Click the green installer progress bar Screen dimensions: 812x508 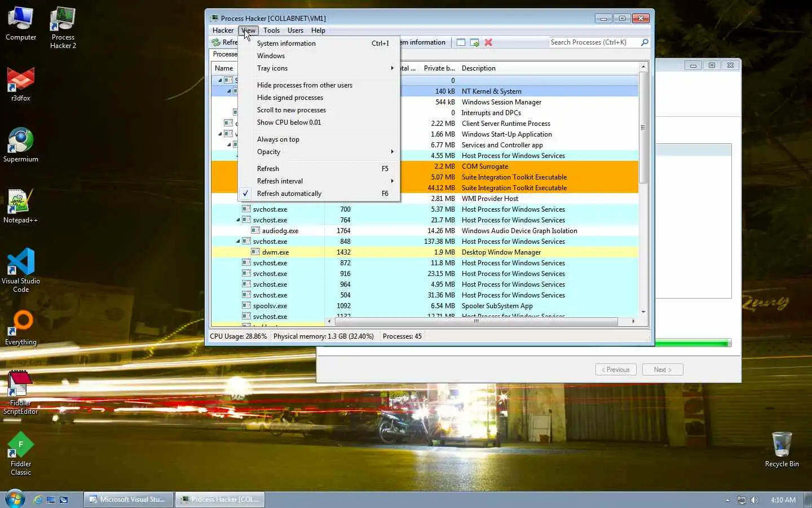point(692,343)
